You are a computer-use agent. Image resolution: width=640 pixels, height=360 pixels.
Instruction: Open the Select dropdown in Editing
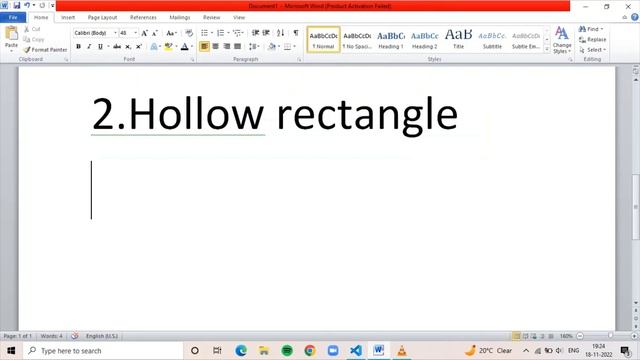point(593,50)
